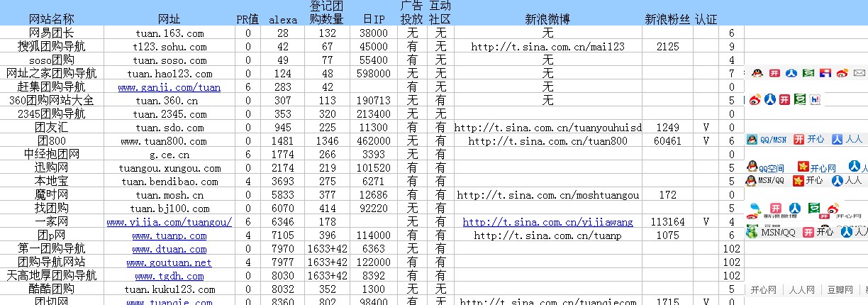The width and height of the screenshot is (868, 305).
Task: Click the 人人 icon in the 团800 row
Action: pos(837,139)
